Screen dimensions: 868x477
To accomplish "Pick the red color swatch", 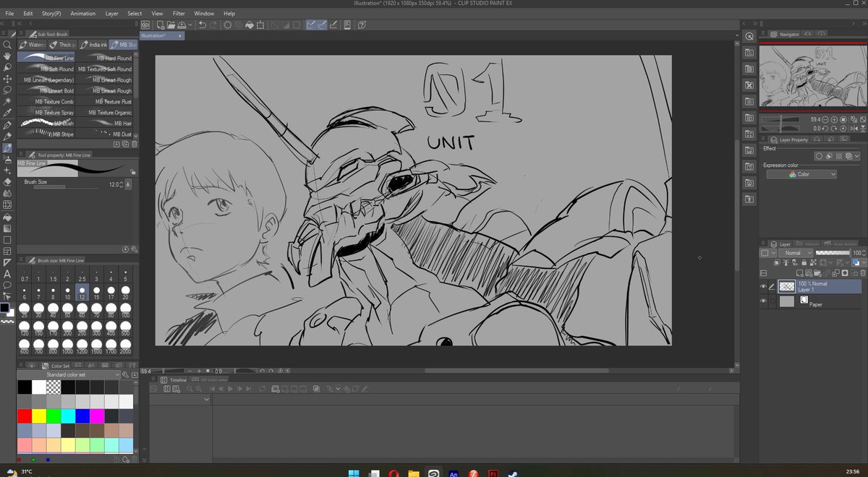I will click(x=25, y=416).
